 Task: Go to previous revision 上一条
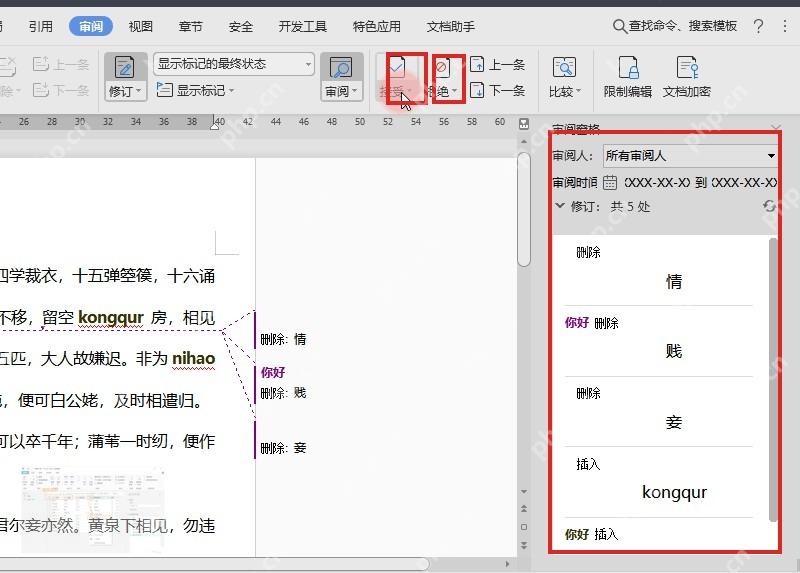click(x=497, y=65)
